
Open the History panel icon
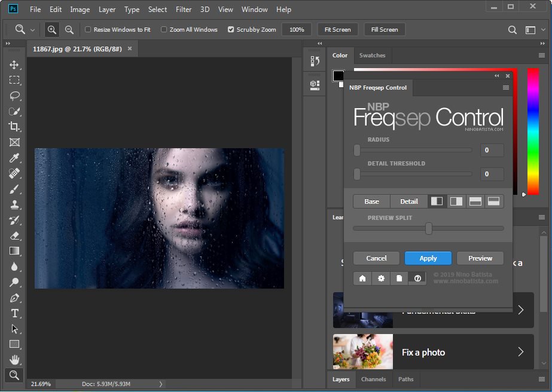[315, 61]
